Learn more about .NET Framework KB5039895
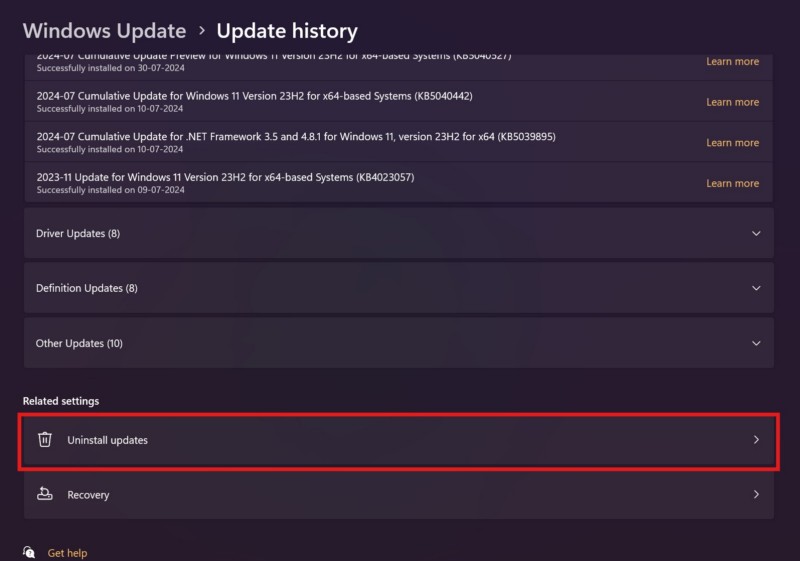The height and width of the screenshot is (561, 800). 732,143
